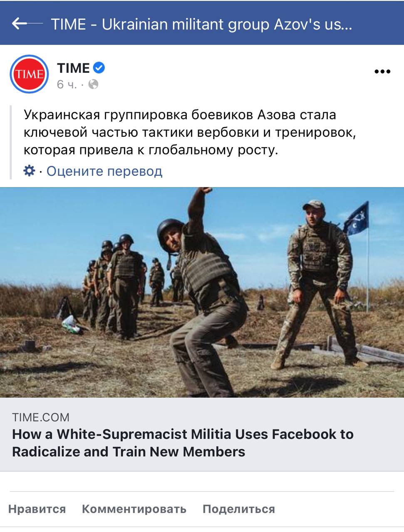
Task: Tap the header title about Azov
Action: pyautogui.click(x=202, y=24)
